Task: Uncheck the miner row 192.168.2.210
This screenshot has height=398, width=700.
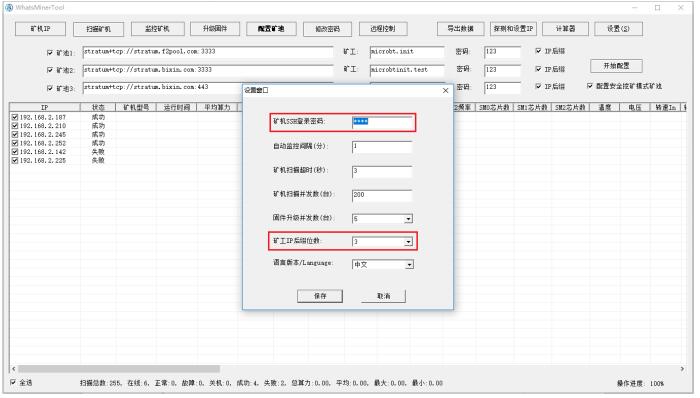Action: [15, 126]
